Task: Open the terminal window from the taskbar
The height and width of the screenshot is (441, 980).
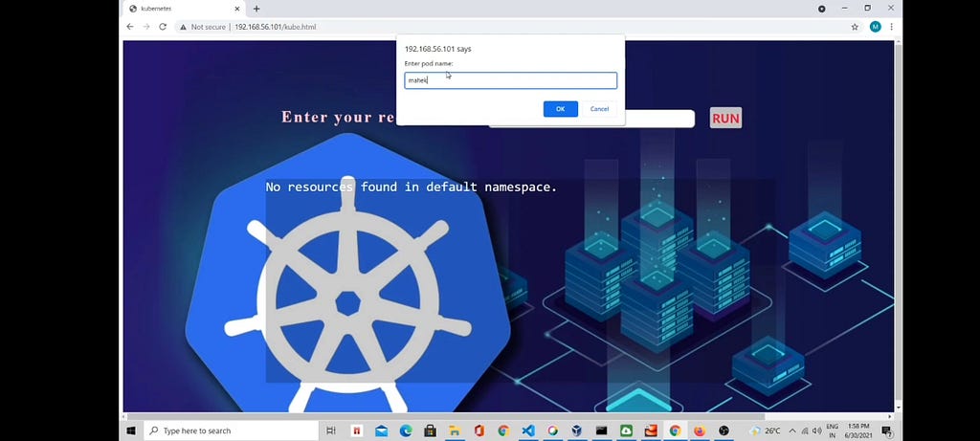Action: coord(601,430)
